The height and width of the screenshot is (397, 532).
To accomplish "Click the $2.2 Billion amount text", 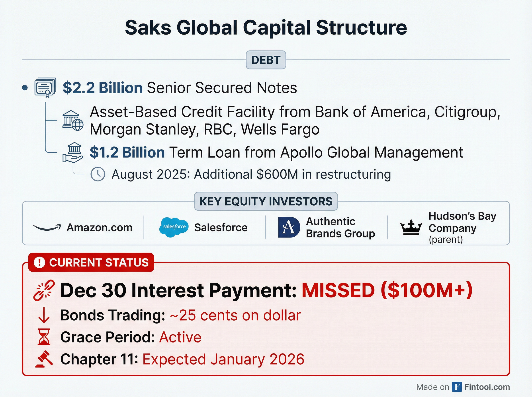I will 103,88.
